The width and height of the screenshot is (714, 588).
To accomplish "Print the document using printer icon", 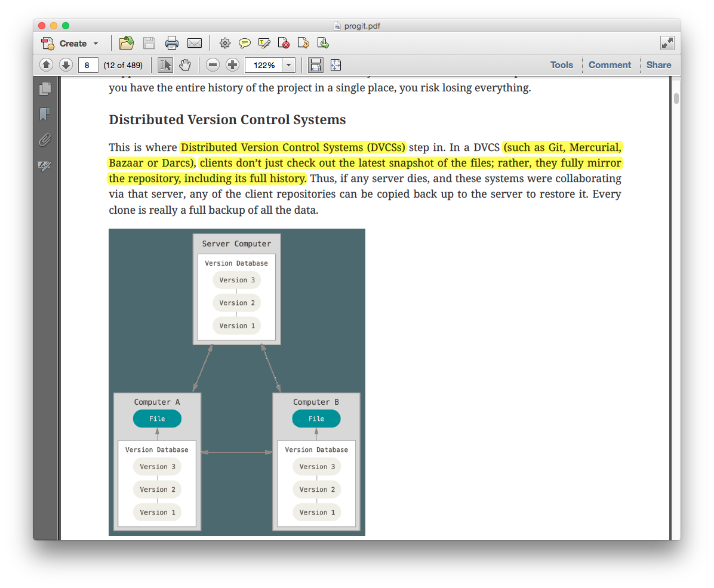I will coord(172,43).
